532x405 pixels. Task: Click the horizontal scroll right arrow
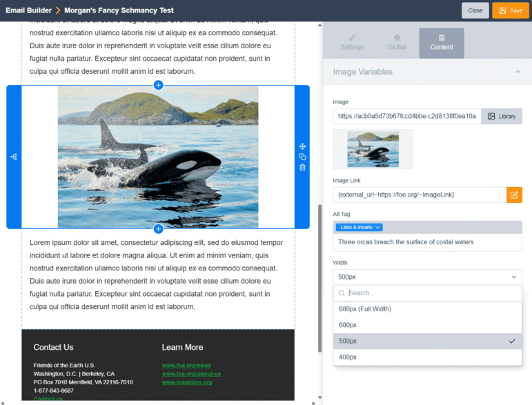click(313, 403)
